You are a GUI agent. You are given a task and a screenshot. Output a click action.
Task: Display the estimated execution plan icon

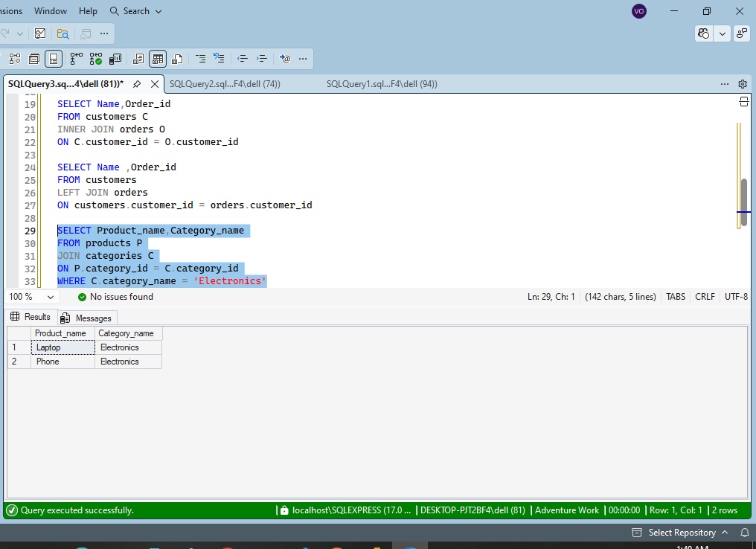coord(15,59)
